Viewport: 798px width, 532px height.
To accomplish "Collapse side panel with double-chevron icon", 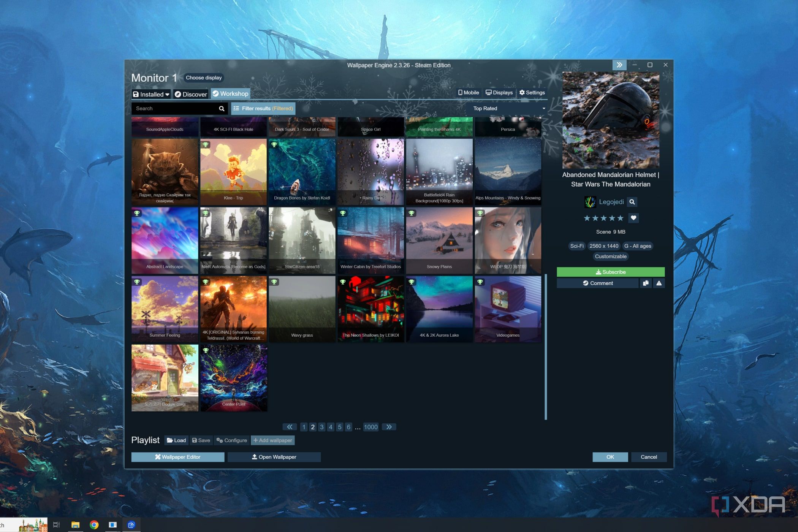I will coord(619,65).
